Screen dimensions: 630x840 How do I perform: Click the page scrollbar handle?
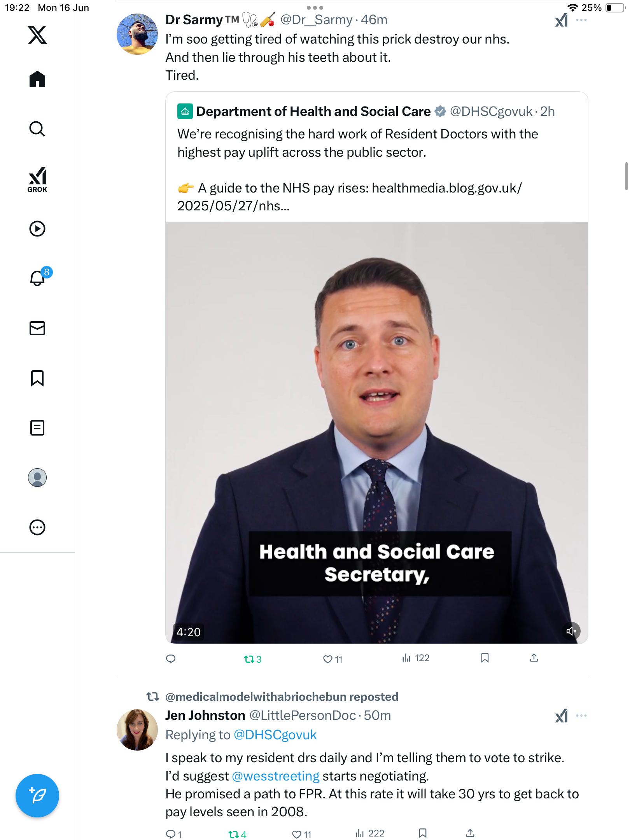pyautogui.click(x=626, y=176)
